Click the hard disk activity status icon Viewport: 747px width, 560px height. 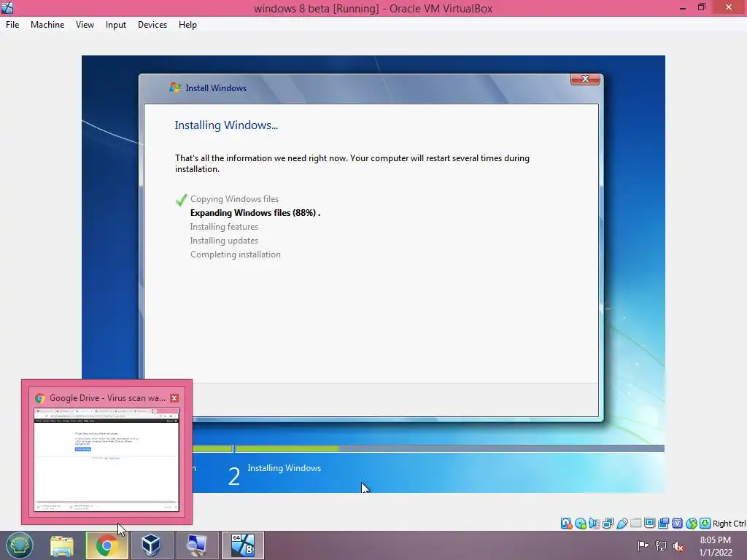tap(566, 524)
